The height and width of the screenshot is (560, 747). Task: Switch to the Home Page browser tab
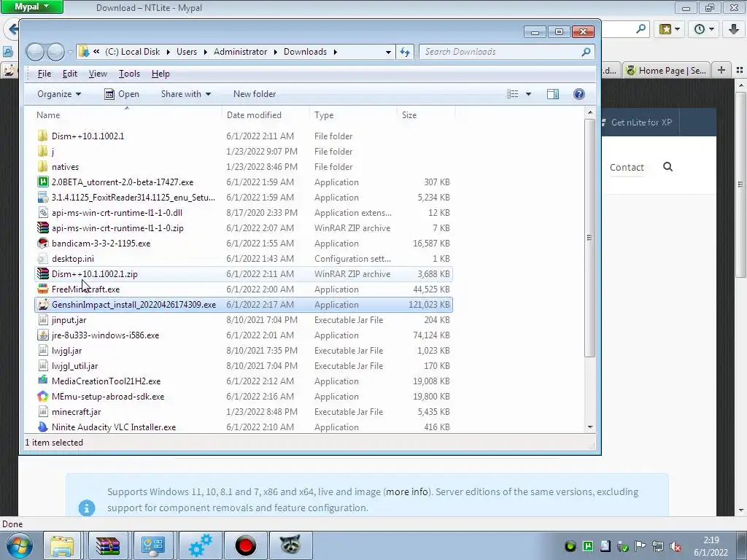pyautogui.click(x=666, y=71)
